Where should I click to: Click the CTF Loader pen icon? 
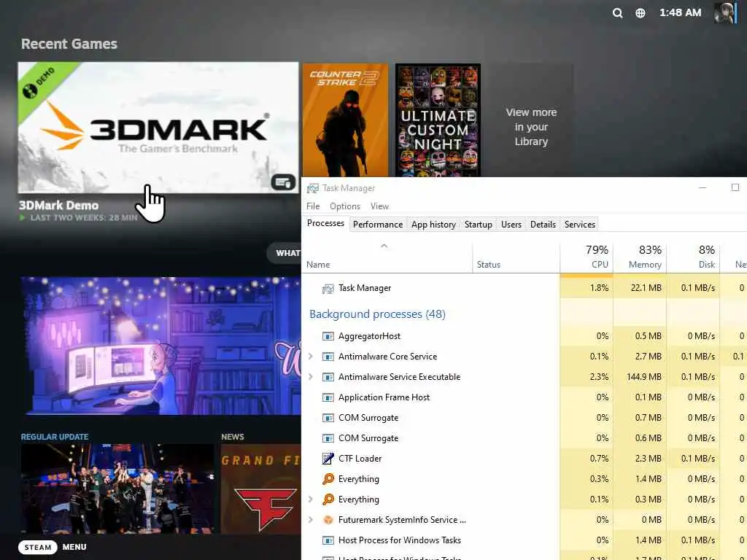pyautogui.click(x=328, y=459)
